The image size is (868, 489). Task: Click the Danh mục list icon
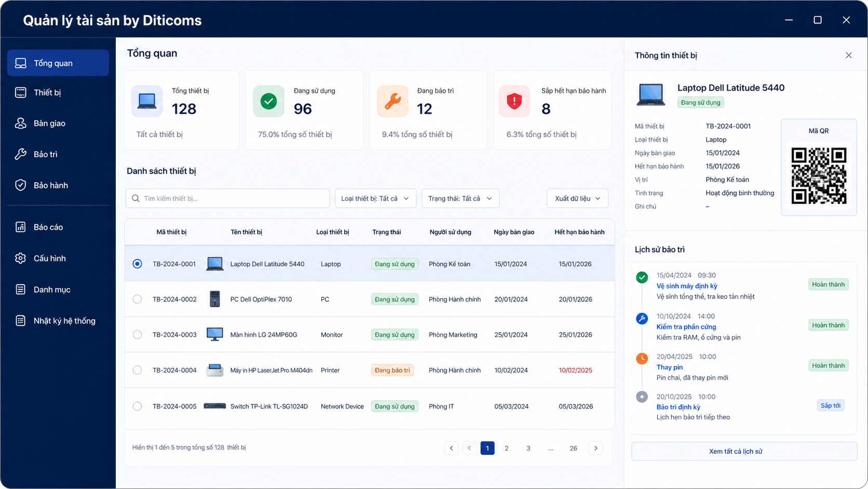pyautogui.click(x=21, y=289)
